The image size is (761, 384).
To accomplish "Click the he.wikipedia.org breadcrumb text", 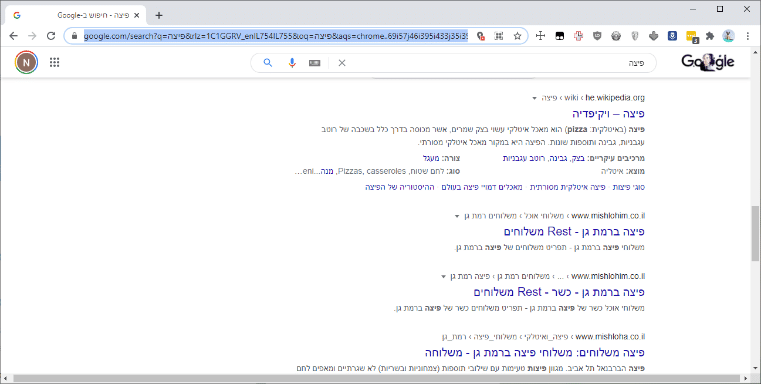I will click(x=615, y=98).
